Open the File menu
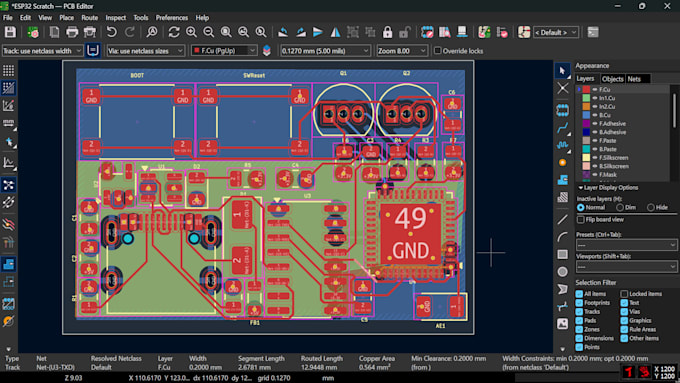This screenshot has height=383, width=680. coord(8,18)
